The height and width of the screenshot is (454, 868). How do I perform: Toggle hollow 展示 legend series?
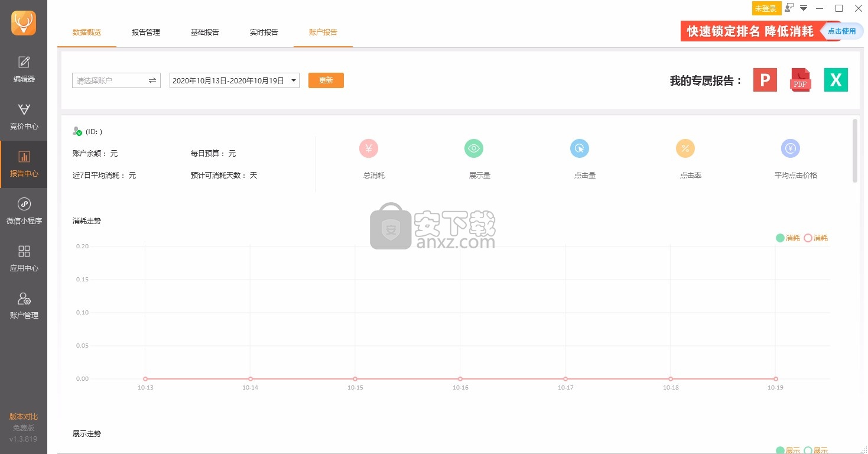click(x=816, y=450)
